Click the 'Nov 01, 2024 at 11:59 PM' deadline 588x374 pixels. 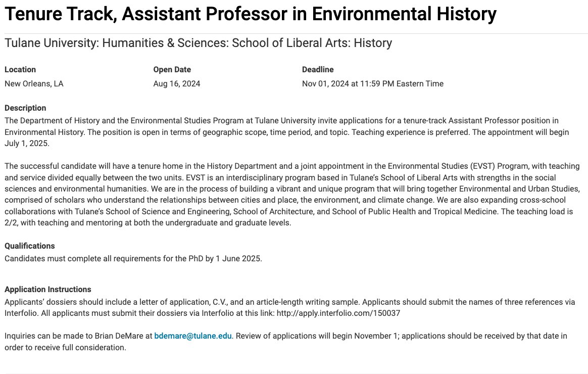tap(373, 84)
